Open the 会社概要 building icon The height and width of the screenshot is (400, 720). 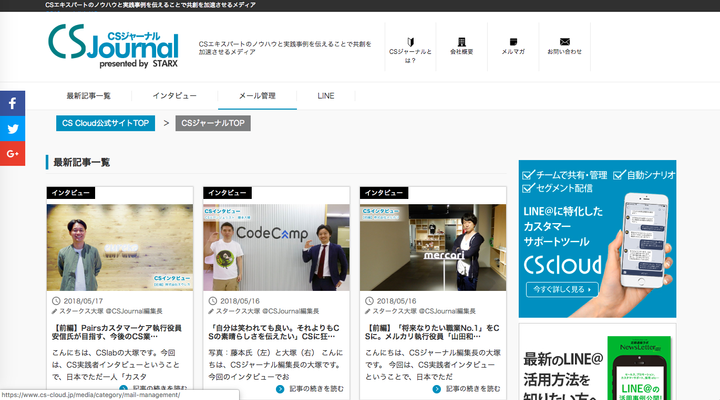click(x=461, y=42)
